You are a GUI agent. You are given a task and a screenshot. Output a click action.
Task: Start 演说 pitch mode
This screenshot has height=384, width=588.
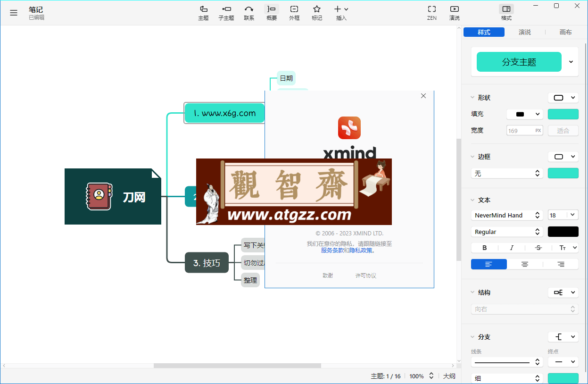coord(455,13)
